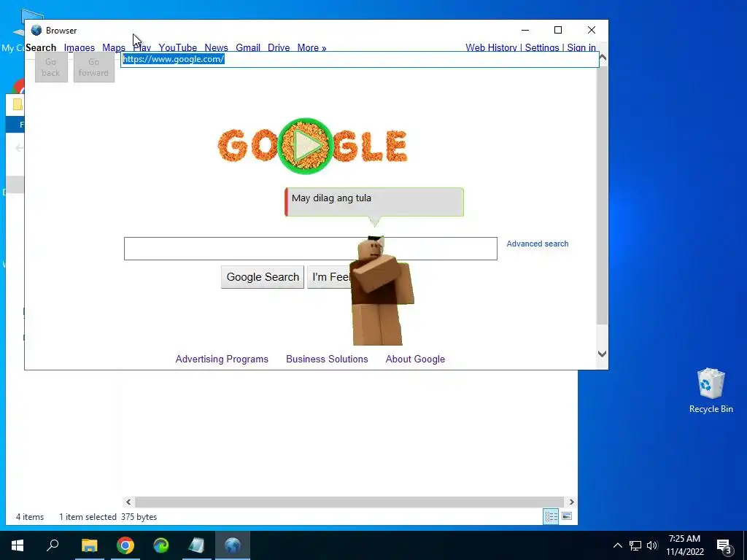Open the Gmail link

point(248,47)
